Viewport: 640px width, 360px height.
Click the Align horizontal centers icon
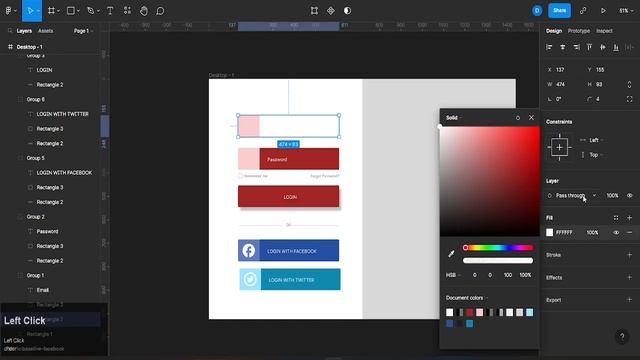[x=563, y=47]
